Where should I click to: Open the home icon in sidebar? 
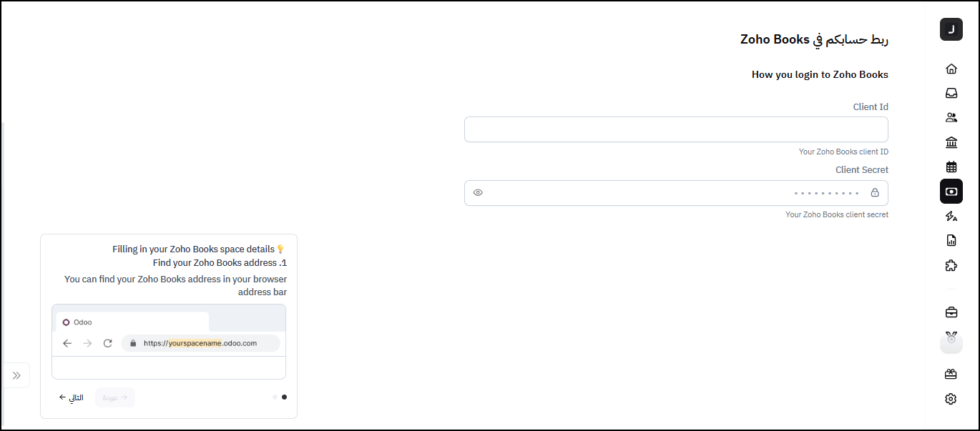click(951, 69)
